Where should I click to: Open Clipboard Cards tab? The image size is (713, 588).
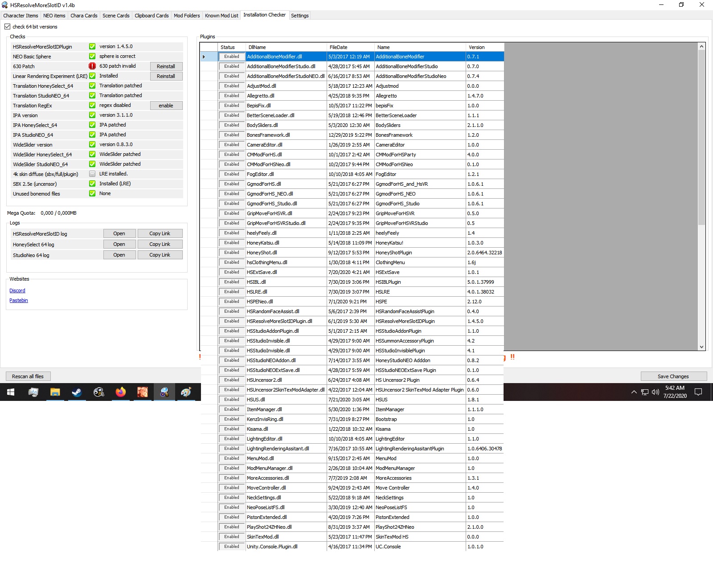[152, 16]
